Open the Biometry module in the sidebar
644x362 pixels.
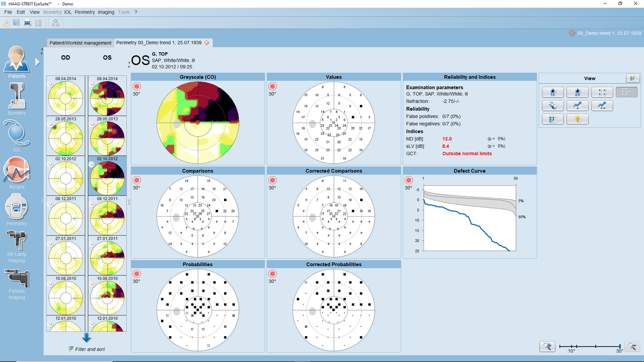[17, 98]
